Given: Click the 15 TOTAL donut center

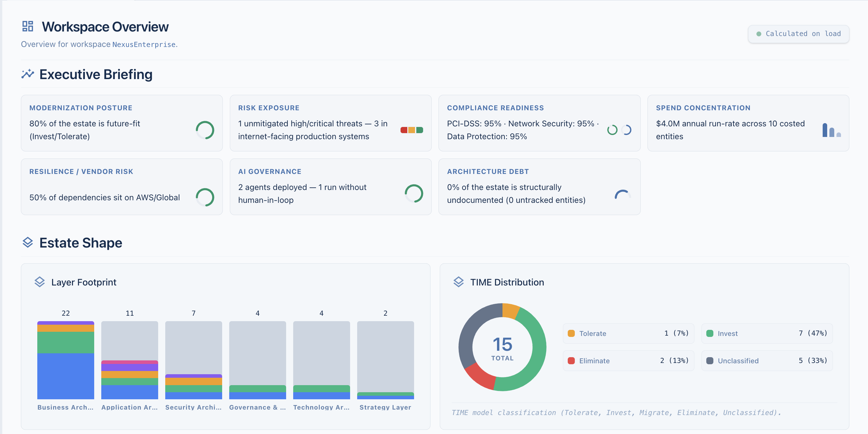Looking at the screenshot, I should (502, 348).
